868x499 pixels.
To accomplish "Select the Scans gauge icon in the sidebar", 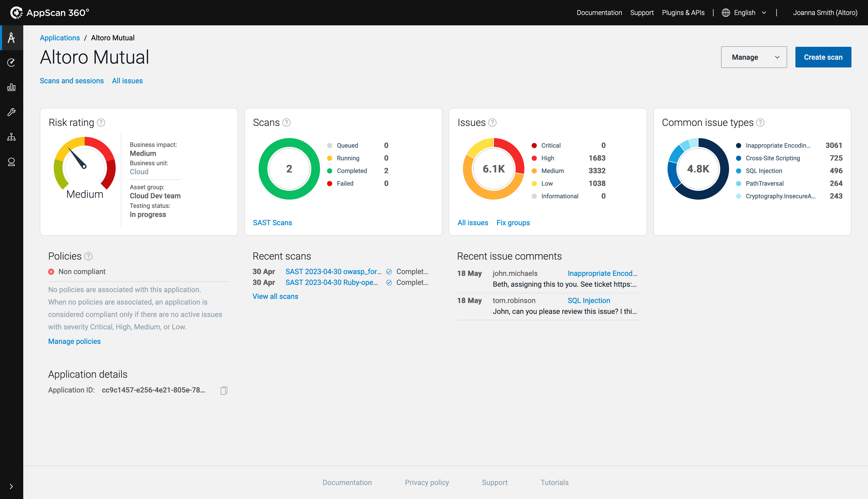I will (x=11, y=62).
